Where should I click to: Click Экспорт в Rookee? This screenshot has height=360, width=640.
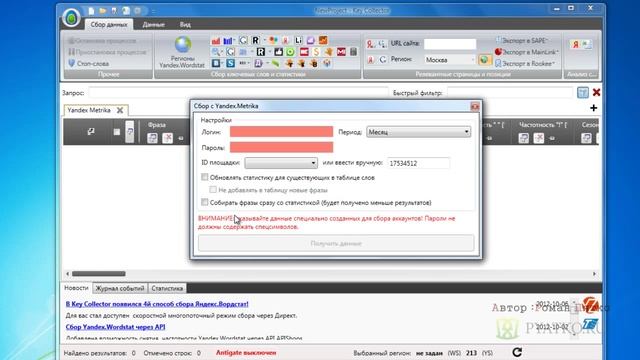tap(525, 63)
